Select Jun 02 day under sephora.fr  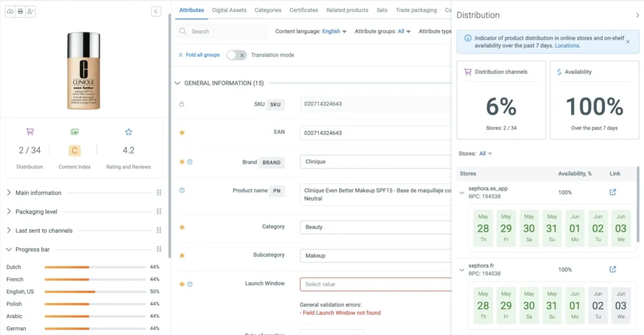click(x=597, y=305)
